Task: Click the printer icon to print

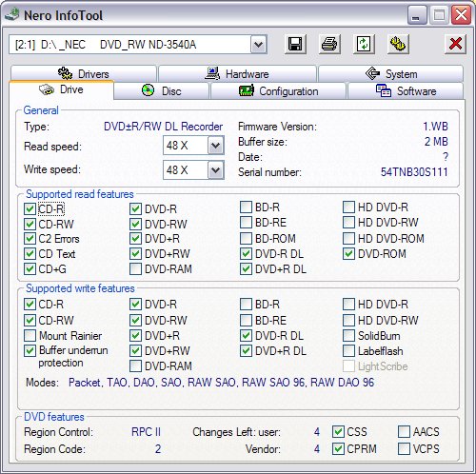Action: click(x=329, y=44)
